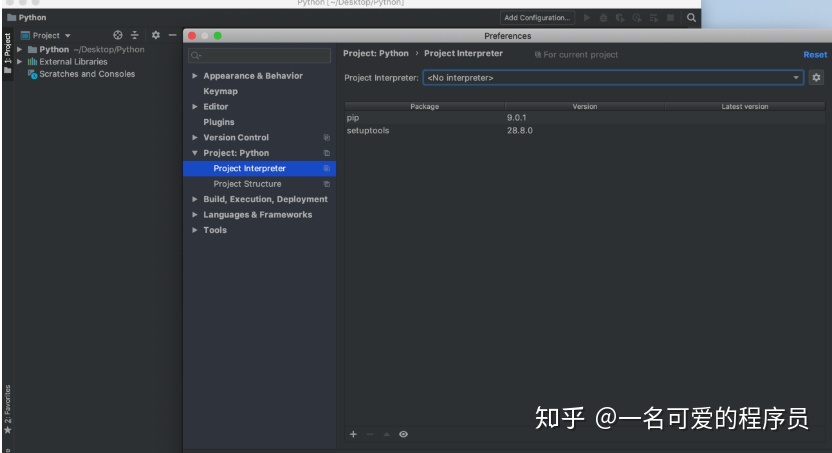
Task: Click the plus icon to install package
Action: click(353, 434)
